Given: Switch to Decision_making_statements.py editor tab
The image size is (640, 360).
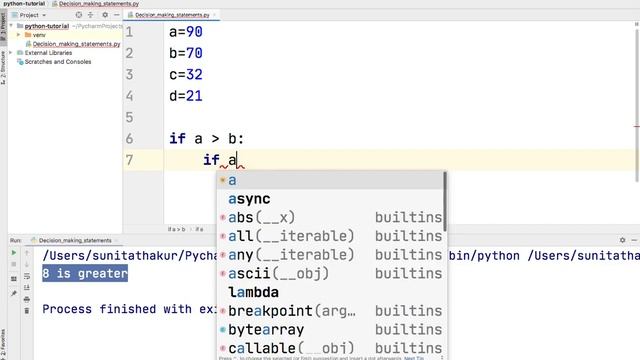Looking at the screenshot, I should coord(172,15).
